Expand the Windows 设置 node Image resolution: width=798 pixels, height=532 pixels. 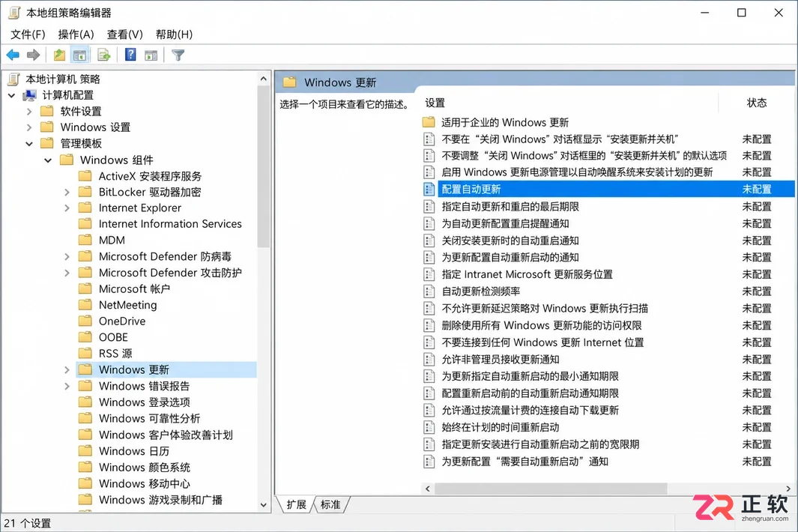pyautogui.click(x=29, y=127)
